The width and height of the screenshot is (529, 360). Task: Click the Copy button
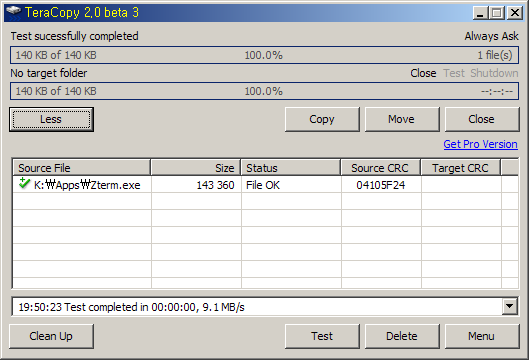322,119
